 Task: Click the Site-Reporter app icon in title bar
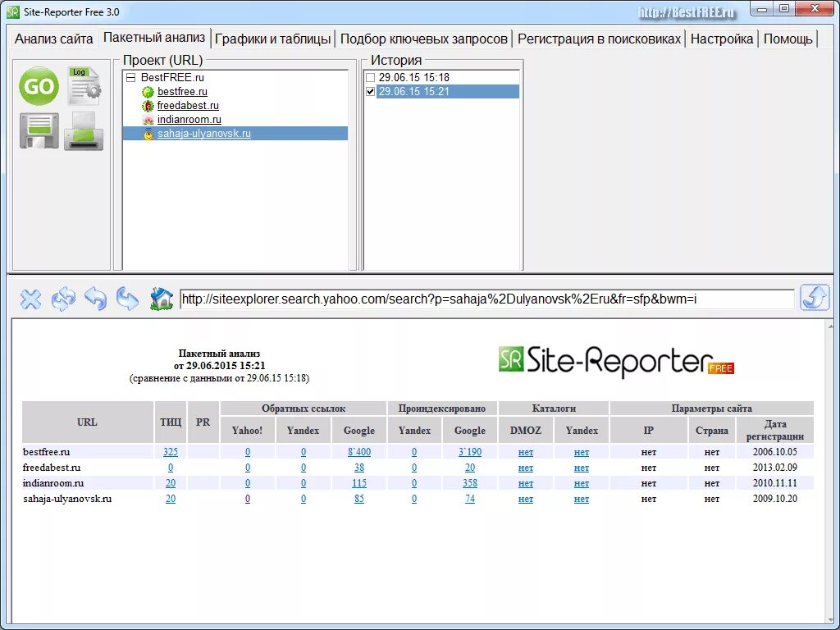13,11
